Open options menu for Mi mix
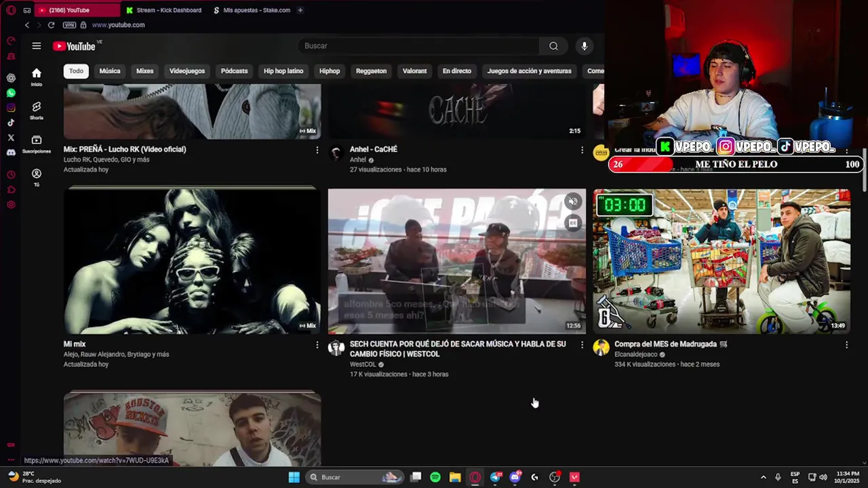 (317, 345)
